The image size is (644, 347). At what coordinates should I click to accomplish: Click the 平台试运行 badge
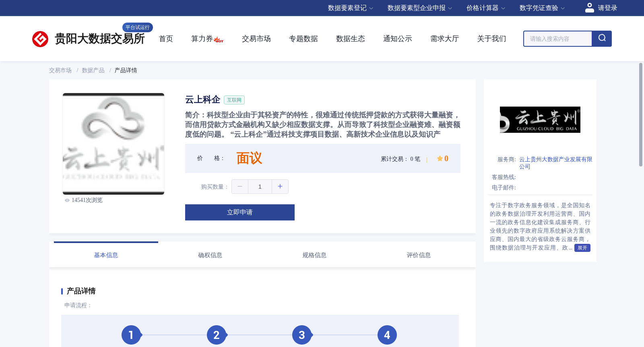click(x=138, y=27)
